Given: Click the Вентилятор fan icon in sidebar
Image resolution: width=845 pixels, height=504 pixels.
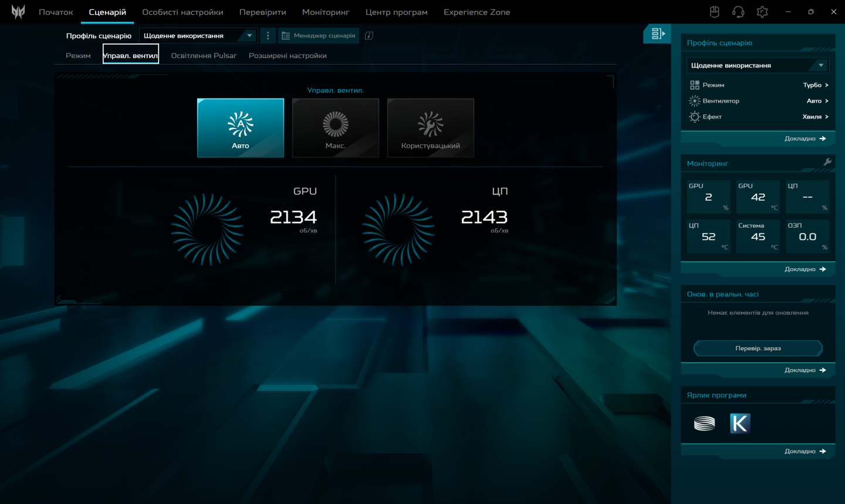Looking at the screenshot, I should click(x=695, y=101).
